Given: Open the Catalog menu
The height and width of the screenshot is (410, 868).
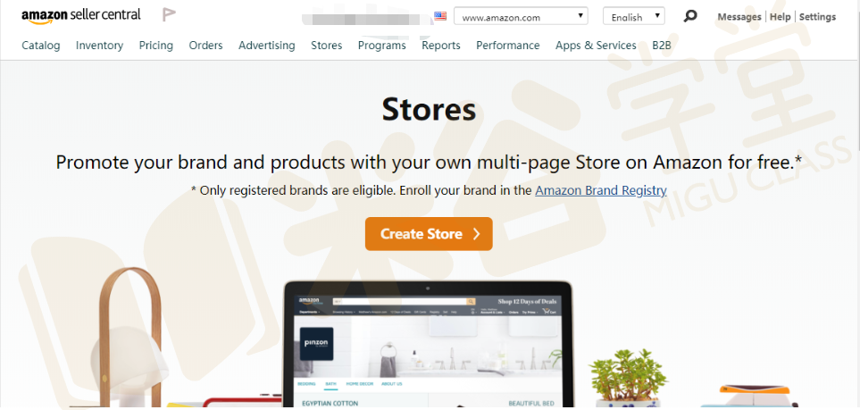Looking at the screenshot, I should (41, 46).
